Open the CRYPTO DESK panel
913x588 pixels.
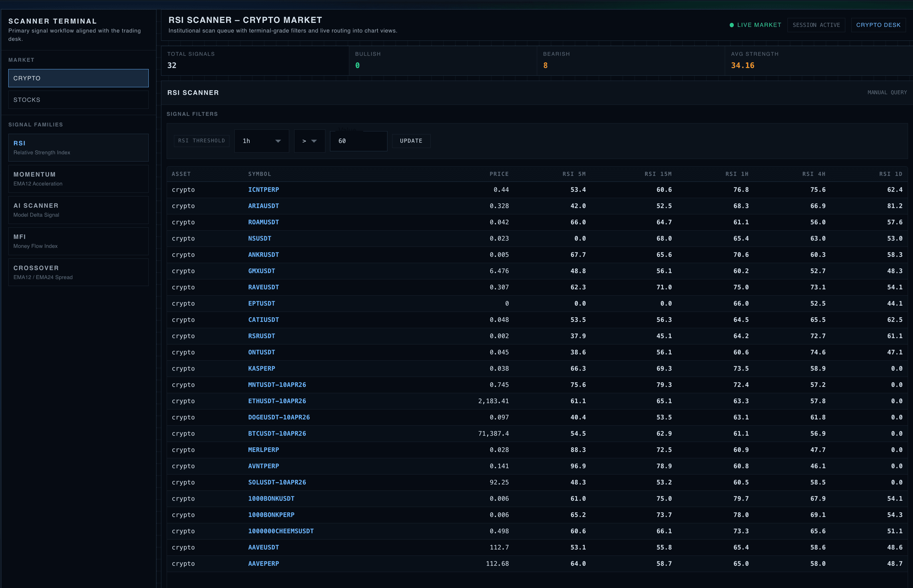[878, 25]
